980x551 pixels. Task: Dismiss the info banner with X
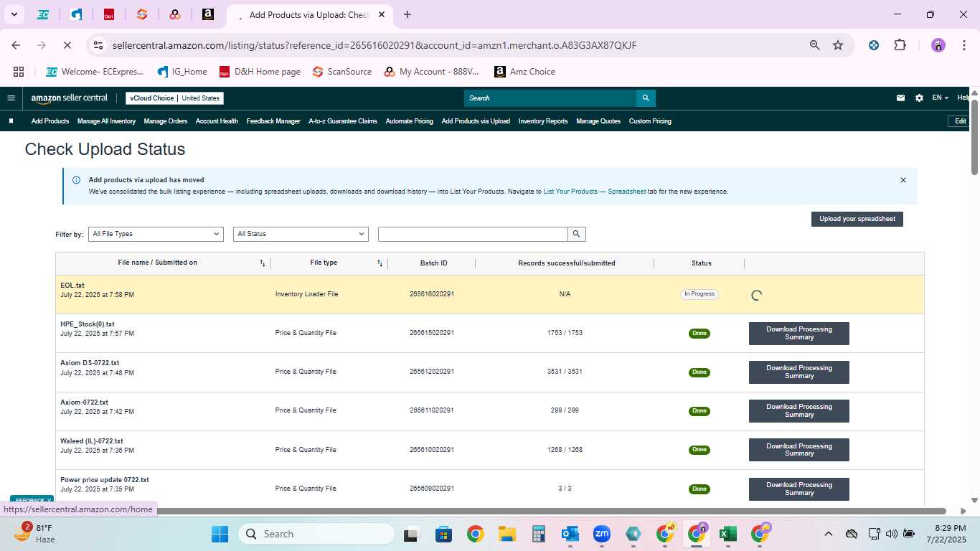[903, 180]
